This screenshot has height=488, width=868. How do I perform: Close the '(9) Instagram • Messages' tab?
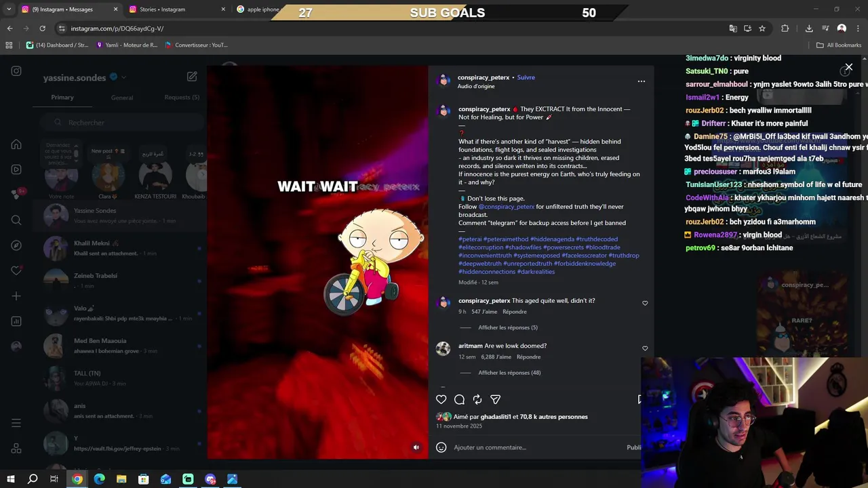click(115, 9)
